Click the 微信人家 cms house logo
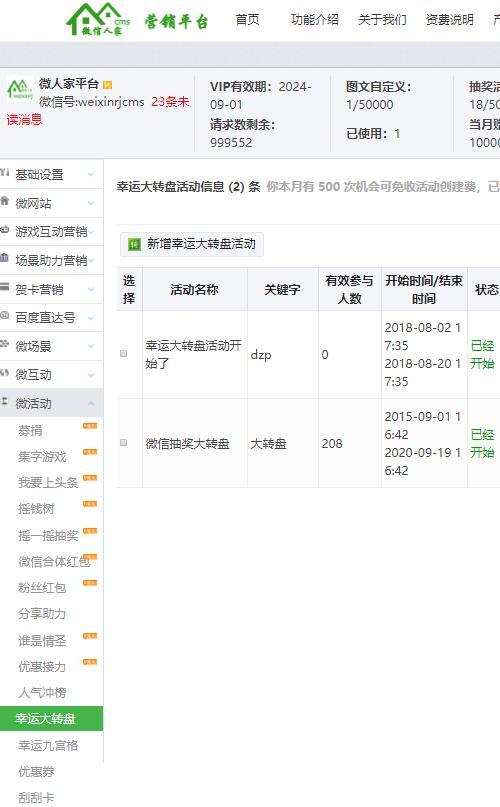Viewport: 500px width, 807px height. (98, 20)
